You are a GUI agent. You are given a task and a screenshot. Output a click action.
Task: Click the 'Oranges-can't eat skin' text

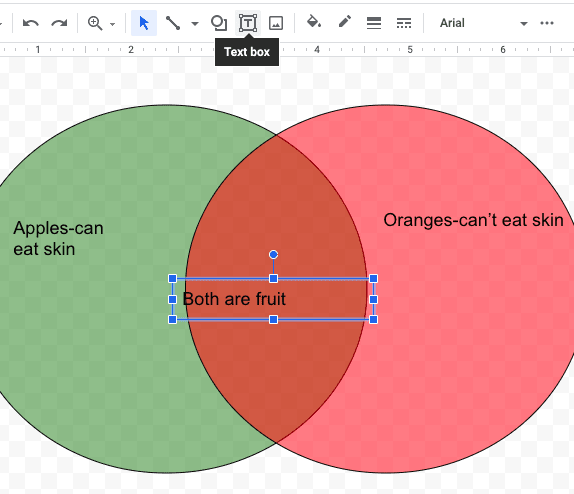click(473, 220)
